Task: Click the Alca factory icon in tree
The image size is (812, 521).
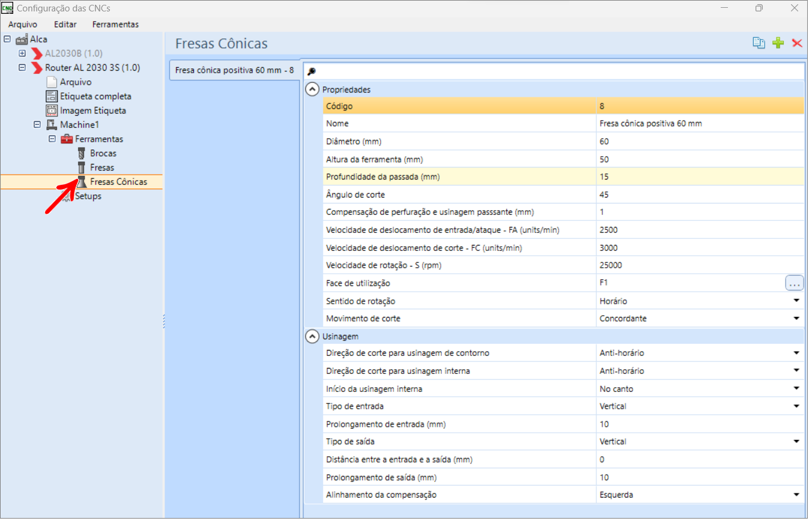Action: [x=22, y=40]
